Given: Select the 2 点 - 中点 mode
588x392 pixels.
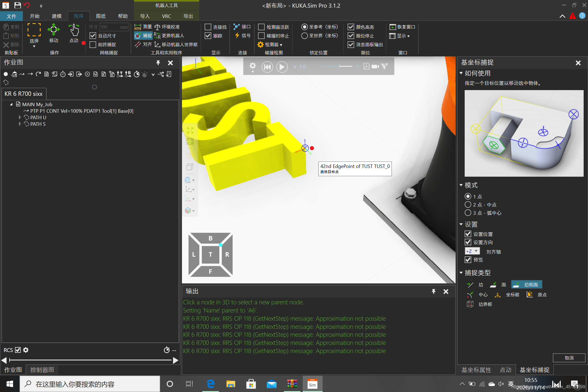Looking at the screenshot, I should (468, 204).
